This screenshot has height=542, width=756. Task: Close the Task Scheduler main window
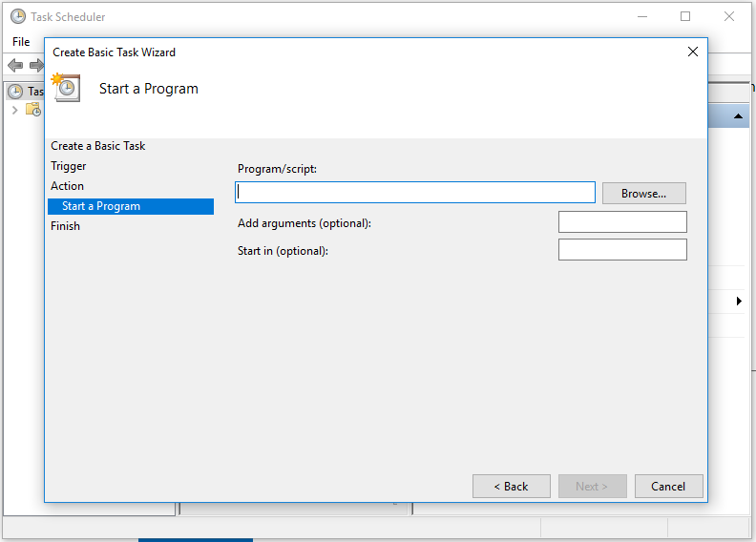tap(729, 16)
